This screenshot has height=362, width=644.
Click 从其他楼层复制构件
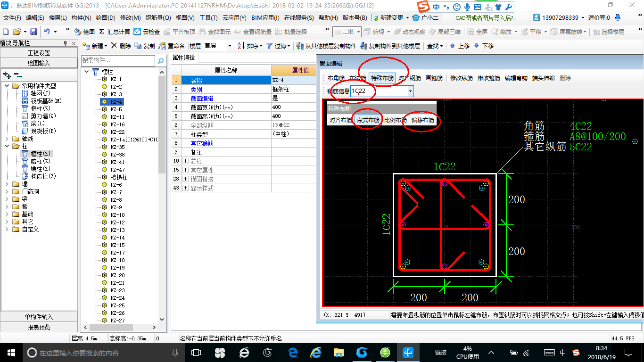coord(326,46)
